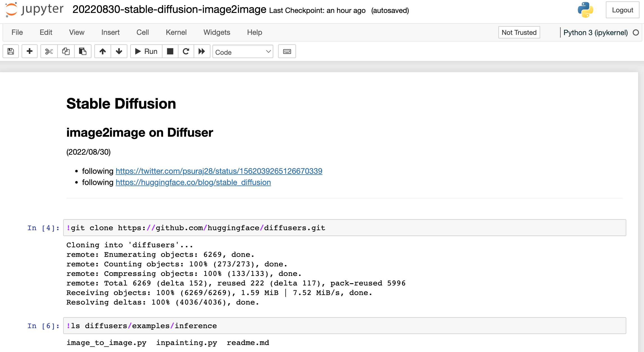Click the Run button
Screen dimensions: 644x352
point(146,51)
